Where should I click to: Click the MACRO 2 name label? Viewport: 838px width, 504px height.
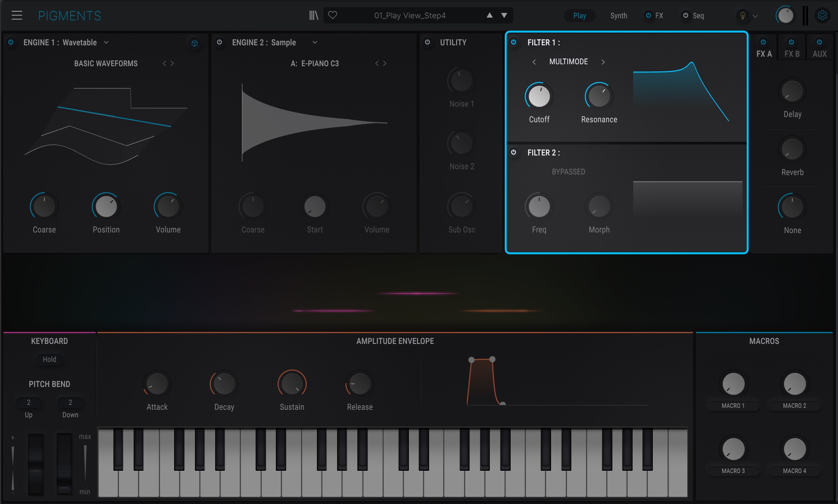pos(794,406)
